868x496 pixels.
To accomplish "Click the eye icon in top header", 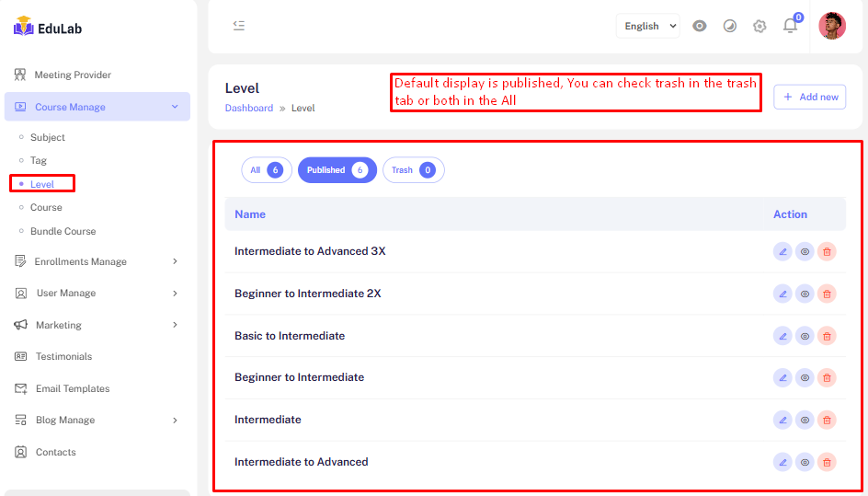I will (x=700, y=26).
